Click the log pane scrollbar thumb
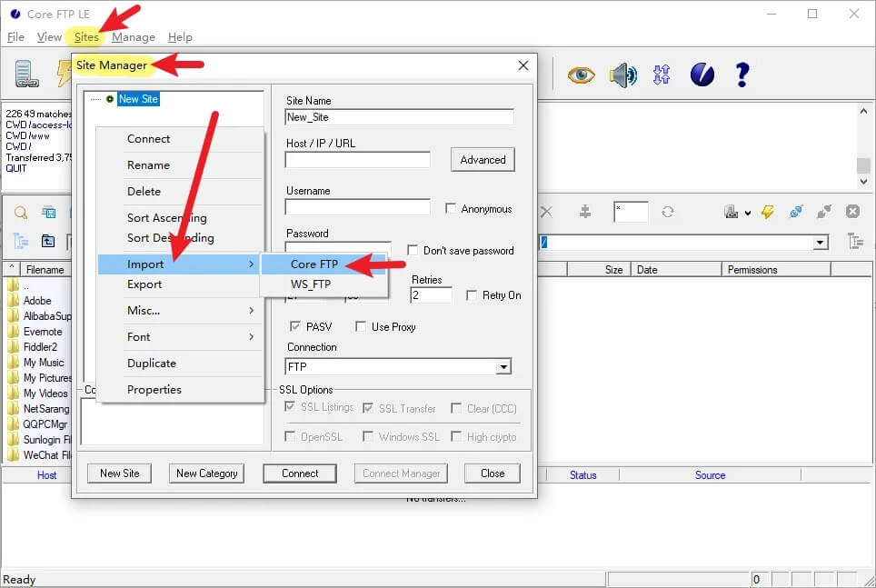 click(863, 164)
